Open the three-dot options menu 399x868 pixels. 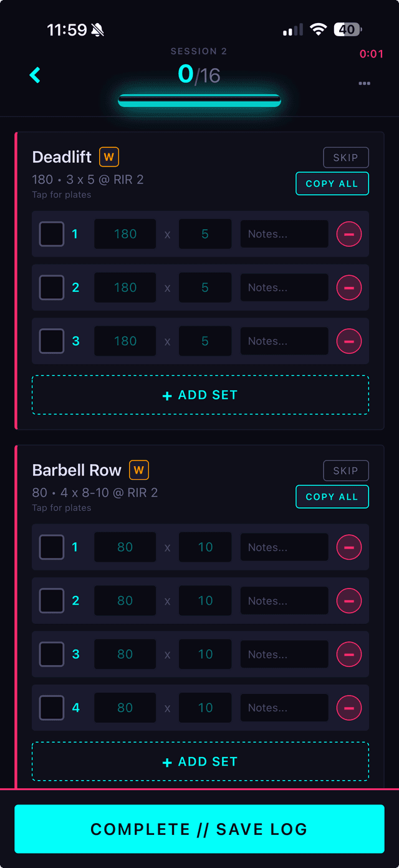[365, 83]
